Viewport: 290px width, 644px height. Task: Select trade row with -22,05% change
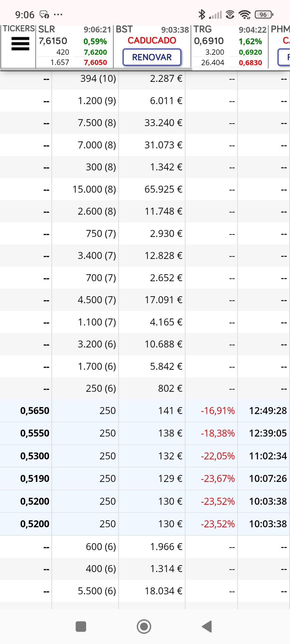click(145, 456)
